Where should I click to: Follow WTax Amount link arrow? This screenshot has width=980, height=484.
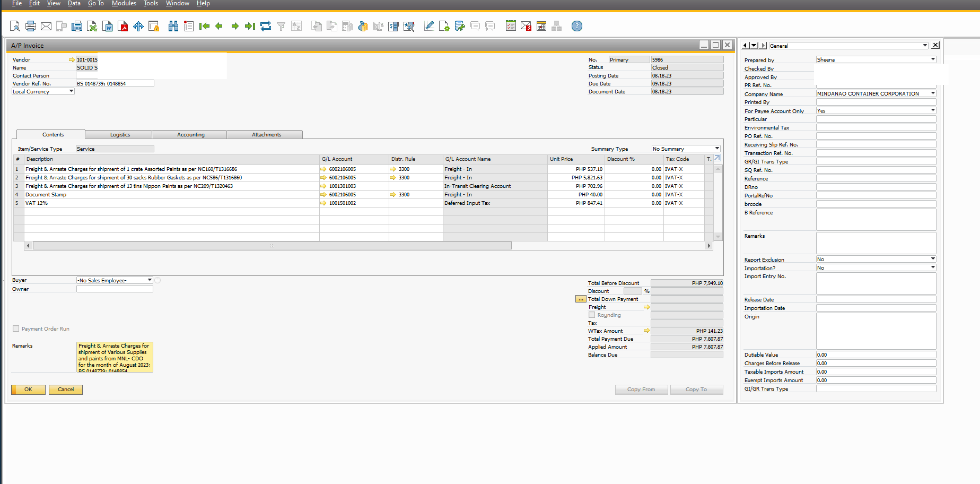click(646, 331)
